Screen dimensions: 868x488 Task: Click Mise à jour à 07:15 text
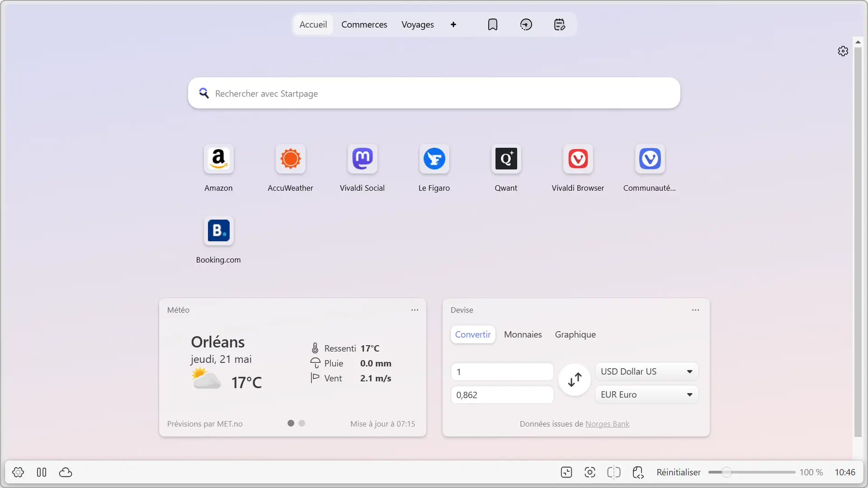coord(382,424)
